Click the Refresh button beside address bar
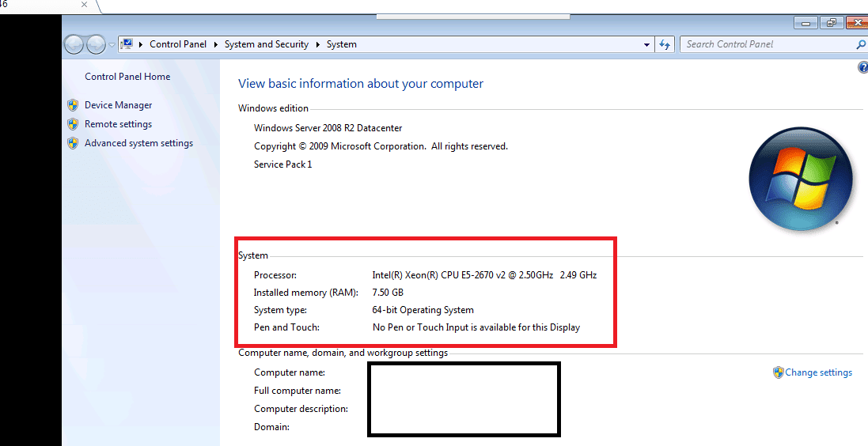 tap(665, 45)
